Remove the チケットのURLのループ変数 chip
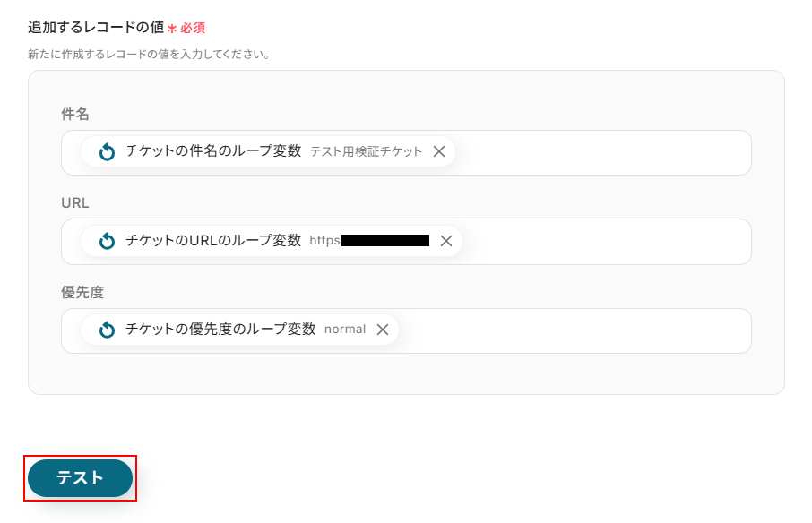Image resolution: width=812 pixels, height=523 pixels. tap(446, 241)
